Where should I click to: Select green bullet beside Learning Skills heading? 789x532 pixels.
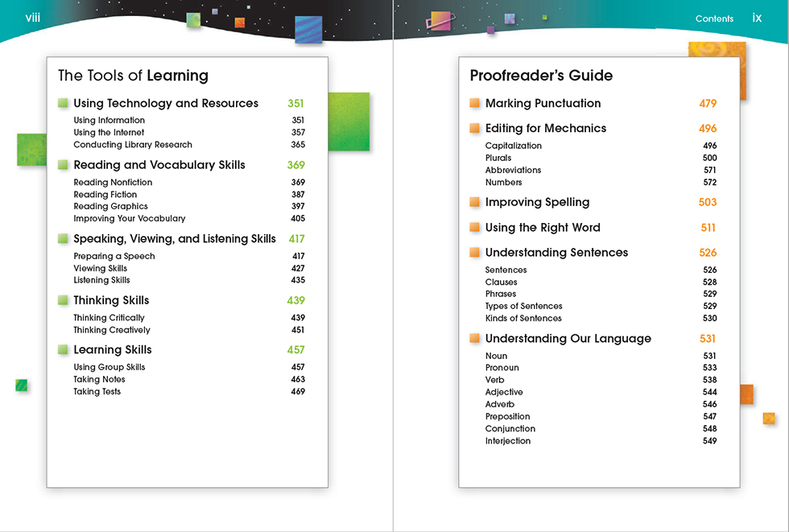click(63, 349)
